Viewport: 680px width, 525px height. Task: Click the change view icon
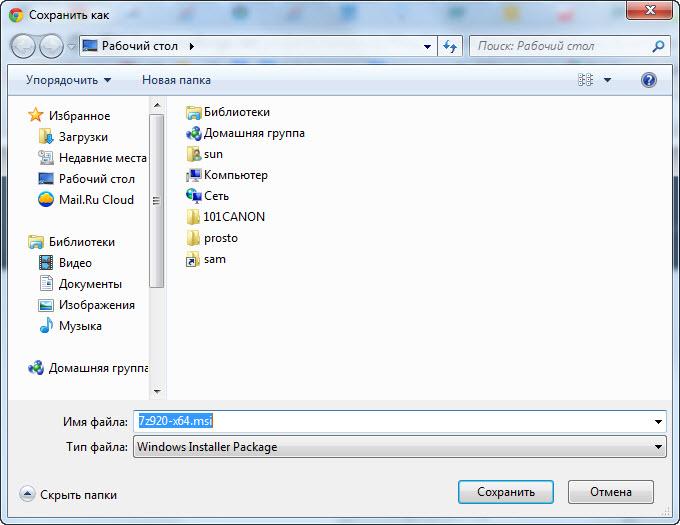[585, 80]
